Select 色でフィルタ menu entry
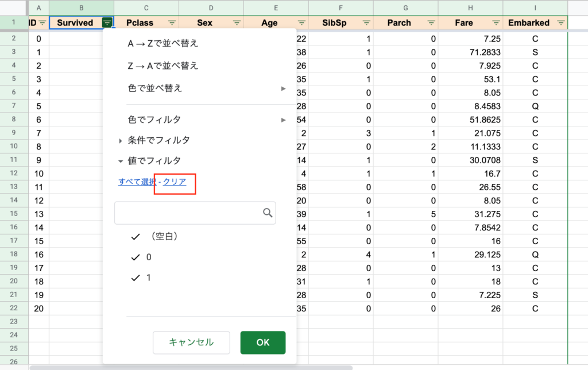Viewport: 588px width, 370px height. coord(154,120)
